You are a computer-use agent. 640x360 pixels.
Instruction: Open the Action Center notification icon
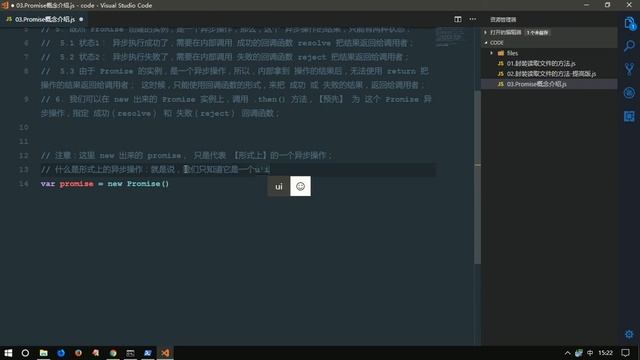click(x=626, y=353)
